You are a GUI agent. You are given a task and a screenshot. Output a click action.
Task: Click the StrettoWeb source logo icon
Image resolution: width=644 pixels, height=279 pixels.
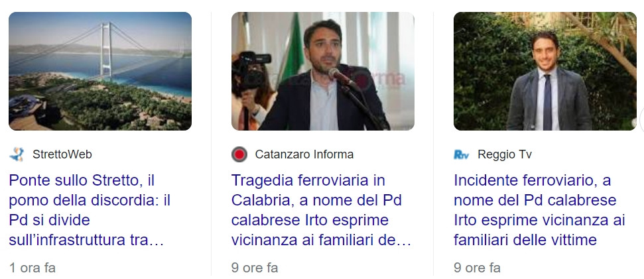click(x=17, y=154)
